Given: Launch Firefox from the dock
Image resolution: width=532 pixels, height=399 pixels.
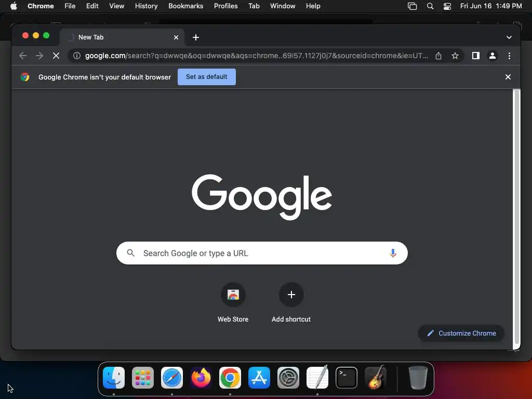Looking at the screenshot, I should (x=201, y=378).
